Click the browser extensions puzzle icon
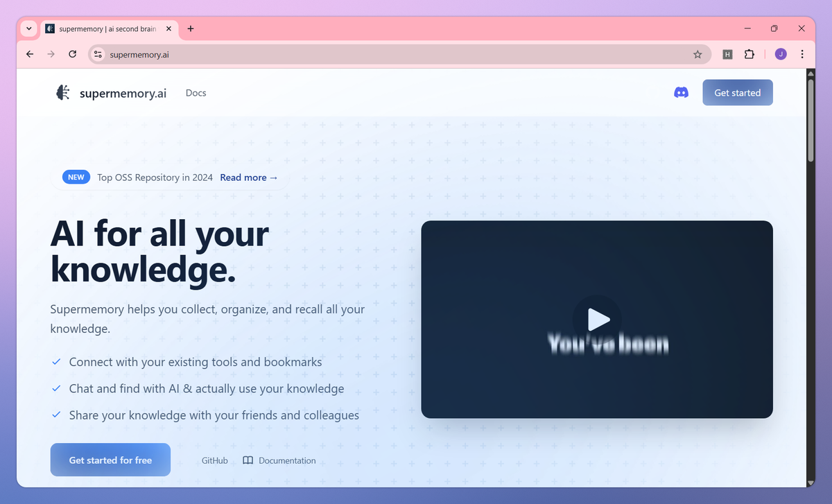The width and height of the screenshot is (832, 504). [x=749, y=54]
